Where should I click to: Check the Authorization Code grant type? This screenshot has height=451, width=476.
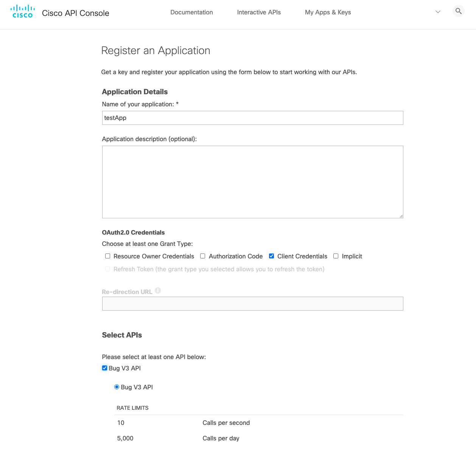[202, 256]
